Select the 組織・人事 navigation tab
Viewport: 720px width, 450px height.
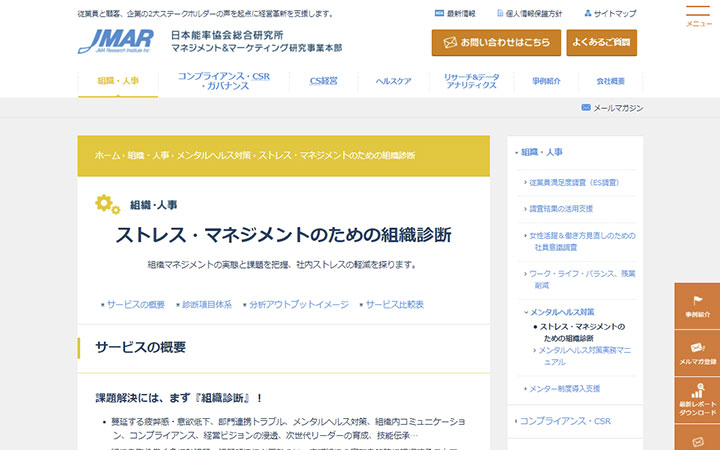point(118,81)
